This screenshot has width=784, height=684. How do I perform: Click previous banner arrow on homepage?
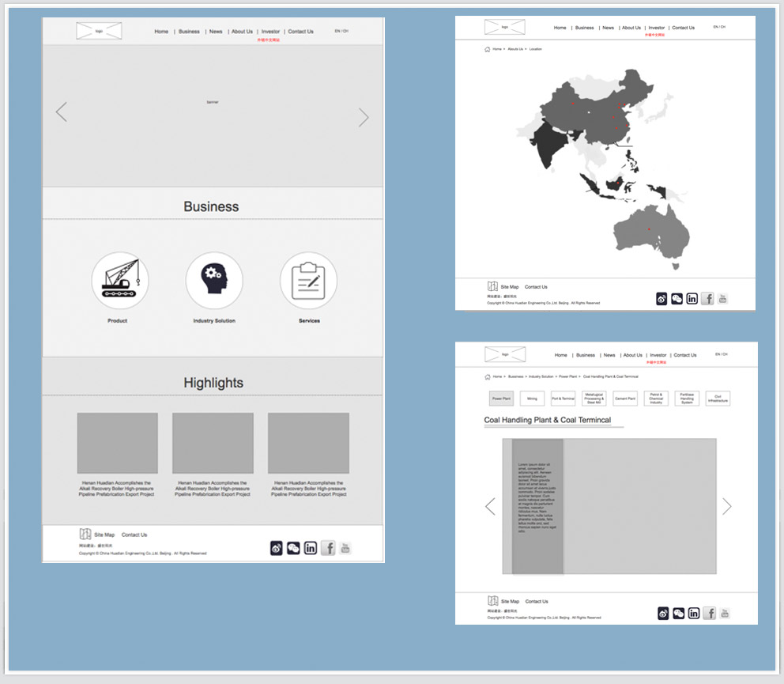click(62, 111)
